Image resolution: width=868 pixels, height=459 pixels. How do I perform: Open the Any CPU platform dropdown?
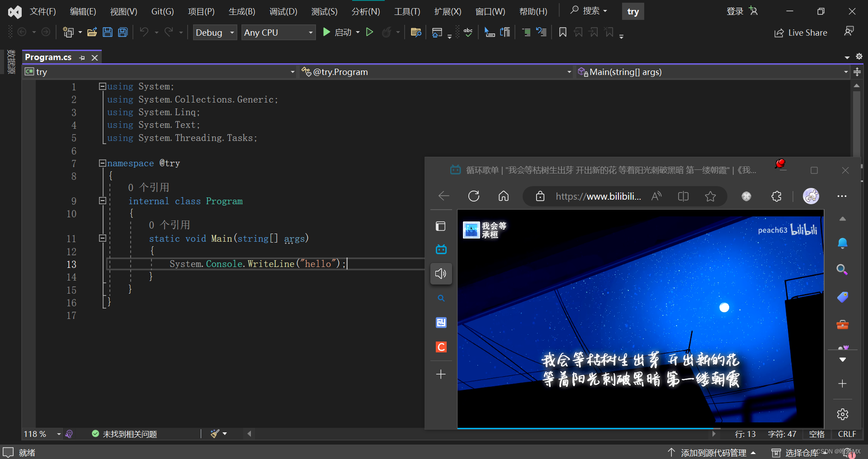point(278,33)
